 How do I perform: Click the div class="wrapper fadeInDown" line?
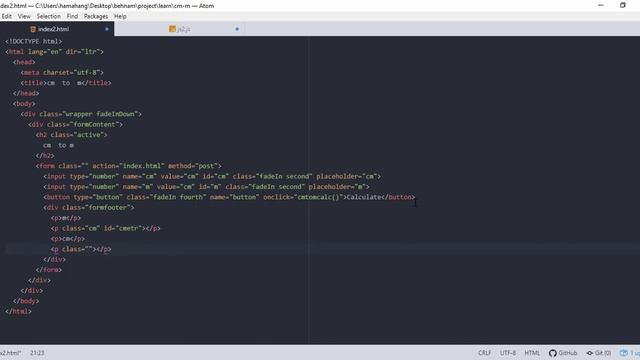81,114
